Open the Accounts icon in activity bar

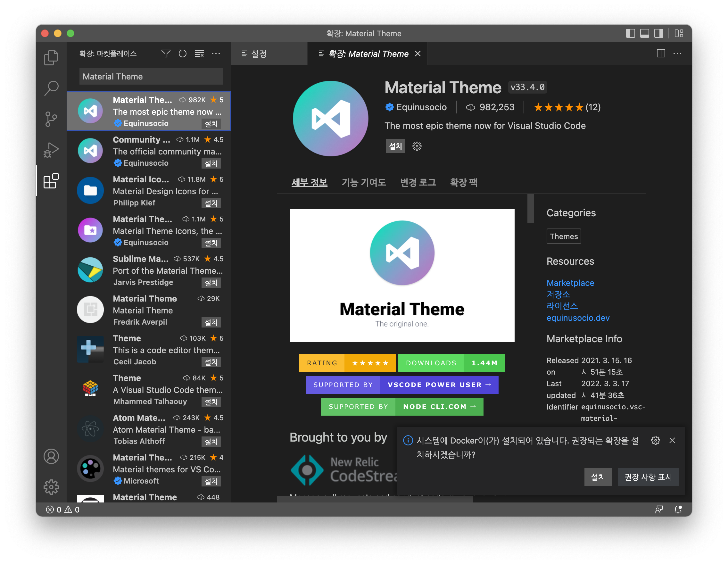[x=51, y=456]
